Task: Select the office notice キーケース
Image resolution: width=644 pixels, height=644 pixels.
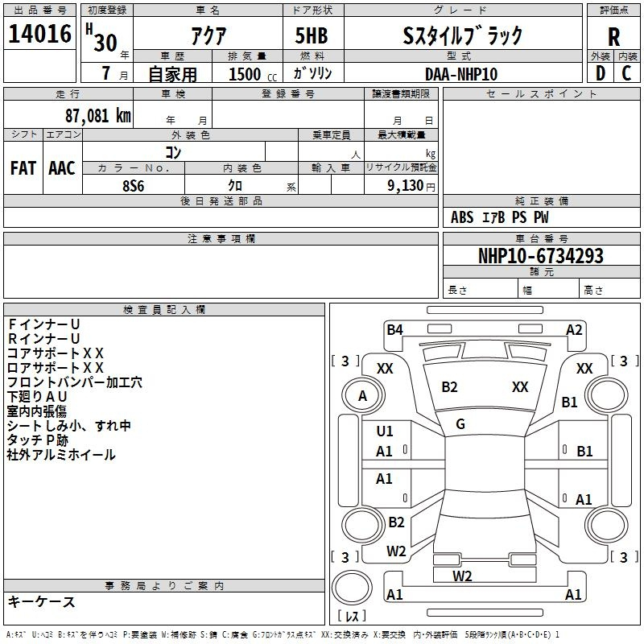Action: (42, 601)
